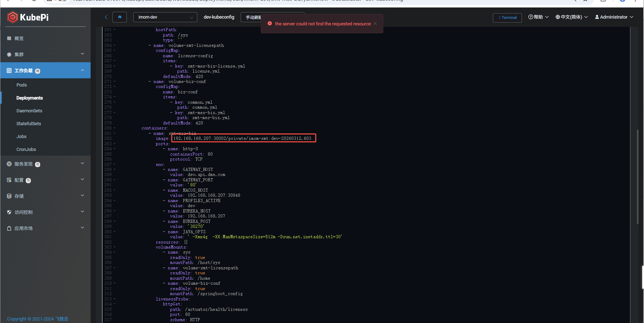
Task: Click the KubePi logo icon
Action: (x=13, y=17)
